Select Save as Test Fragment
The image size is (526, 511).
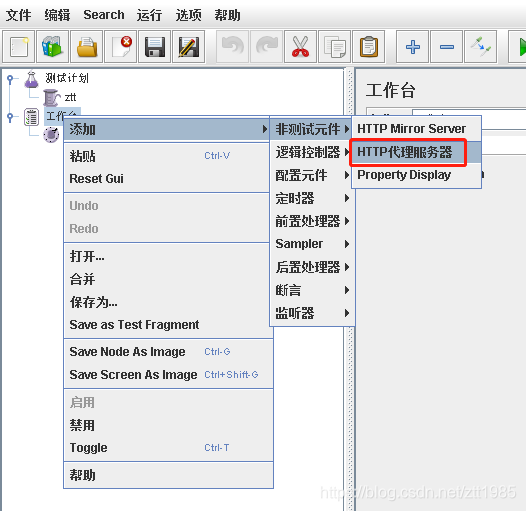167,325
